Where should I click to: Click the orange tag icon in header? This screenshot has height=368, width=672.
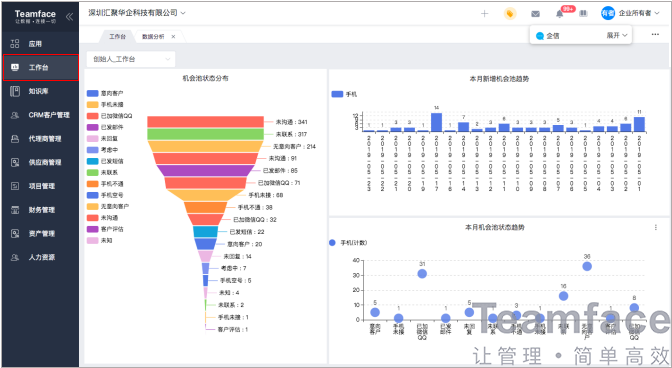point(510,14)
